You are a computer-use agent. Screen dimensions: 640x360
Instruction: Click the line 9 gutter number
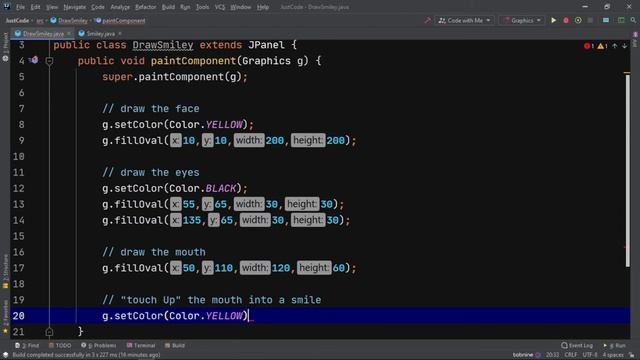click(21, 140)
